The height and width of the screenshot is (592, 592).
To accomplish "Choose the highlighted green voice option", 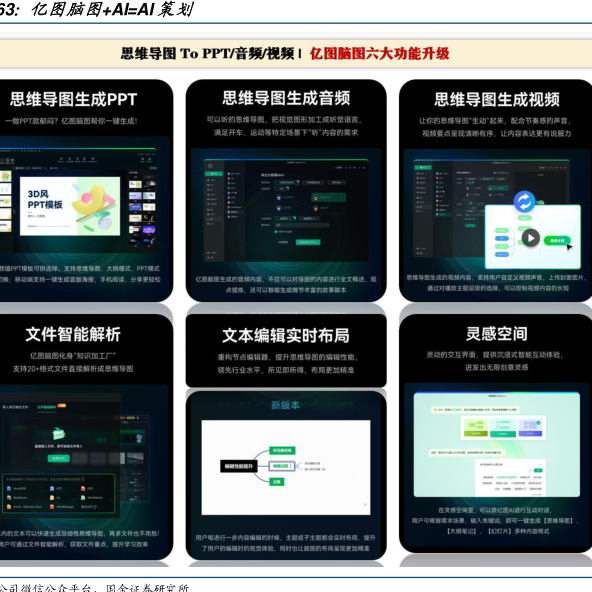I will tap(328, 197).
